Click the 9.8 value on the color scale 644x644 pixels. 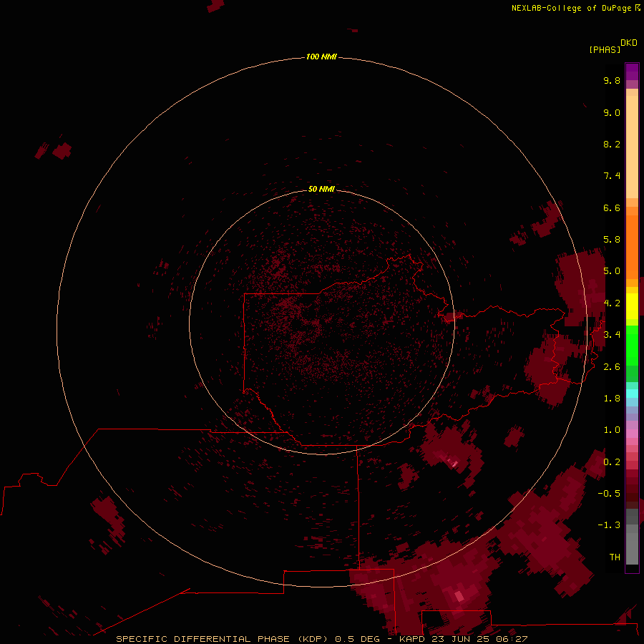coord(612,80)
